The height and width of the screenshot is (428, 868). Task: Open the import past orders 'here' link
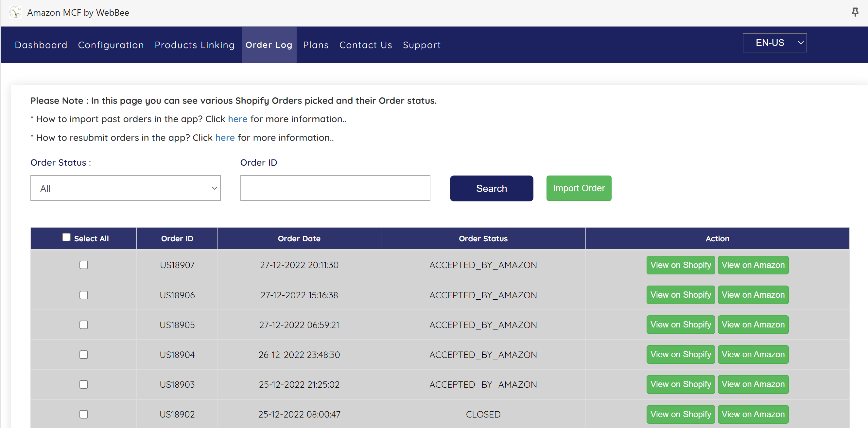click(x=237, y=119)
